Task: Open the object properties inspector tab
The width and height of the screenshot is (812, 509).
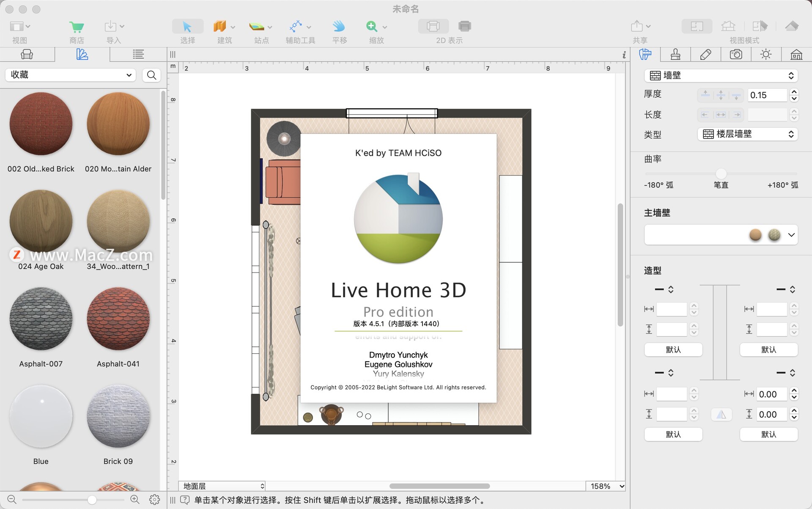Action: (645, 54)
